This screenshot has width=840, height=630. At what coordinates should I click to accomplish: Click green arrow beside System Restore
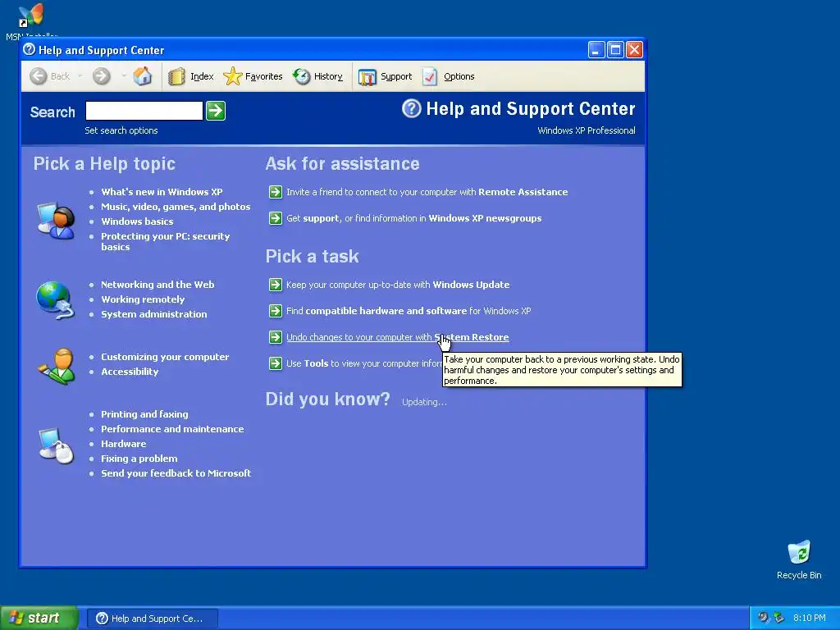[x=276, y=337]
